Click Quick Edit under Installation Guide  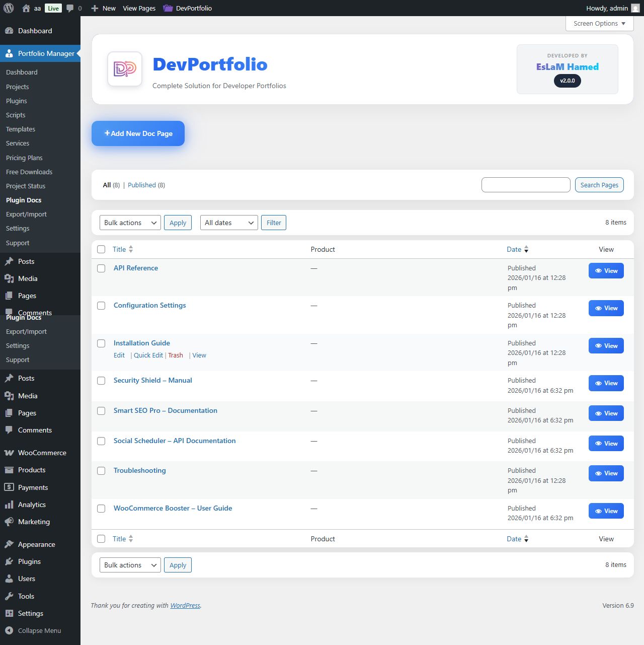coord(148,355)
